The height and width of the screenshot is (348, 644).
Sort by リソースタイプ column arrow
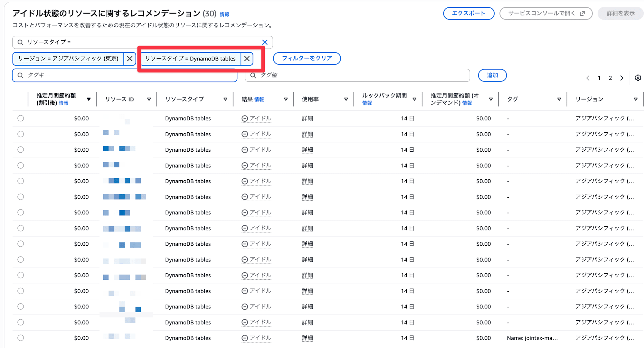coord(225,99)
